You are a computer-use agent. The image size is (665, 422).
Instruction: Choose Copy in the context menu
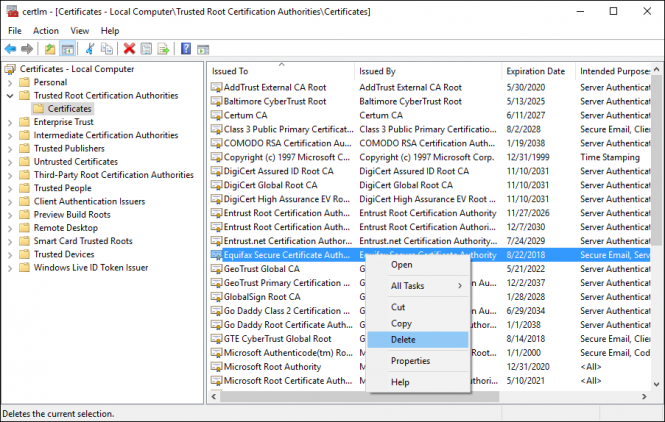coord(418,324)
